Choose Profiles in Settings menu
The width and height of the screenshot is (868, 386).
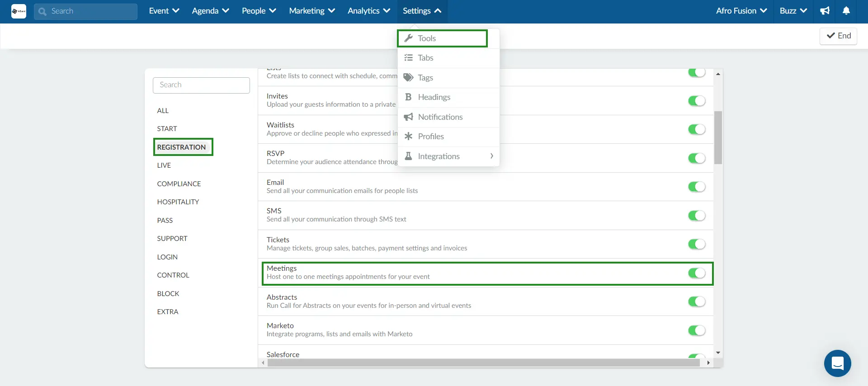click(448, 137)
